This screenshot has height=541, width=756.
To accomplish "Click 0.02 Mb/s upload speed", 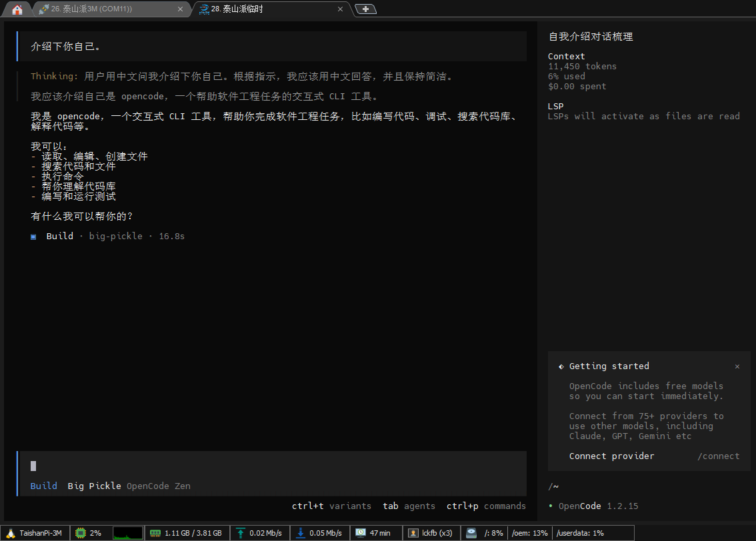I will coord(265,533).
